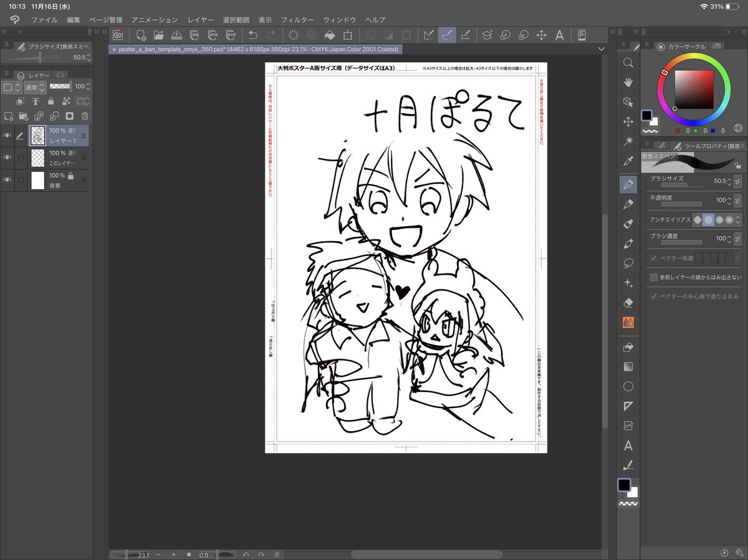The width and height of the screenshot is (748, 560).
Task: Open the フィルター menu
Action: [297, 20]
